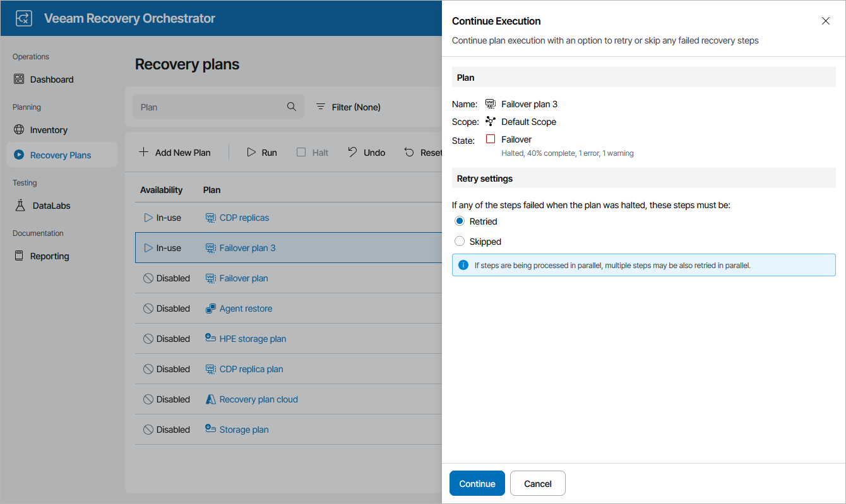Screen dimensions: 846x504
Task: Navigate to Inventory from the sidebar
Action: tap(47, 129)
